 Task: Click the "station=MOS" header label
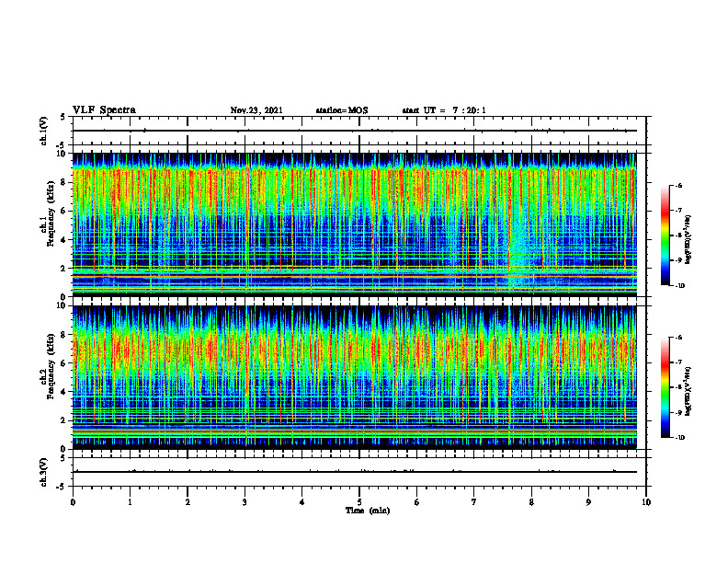tap(342, 110)
